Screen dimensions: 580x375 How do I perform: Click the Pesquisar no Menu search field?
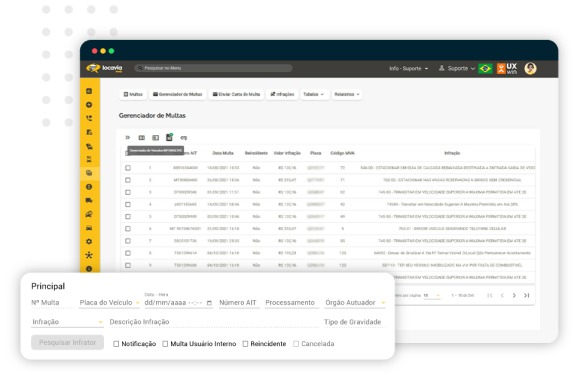(213, 68)
